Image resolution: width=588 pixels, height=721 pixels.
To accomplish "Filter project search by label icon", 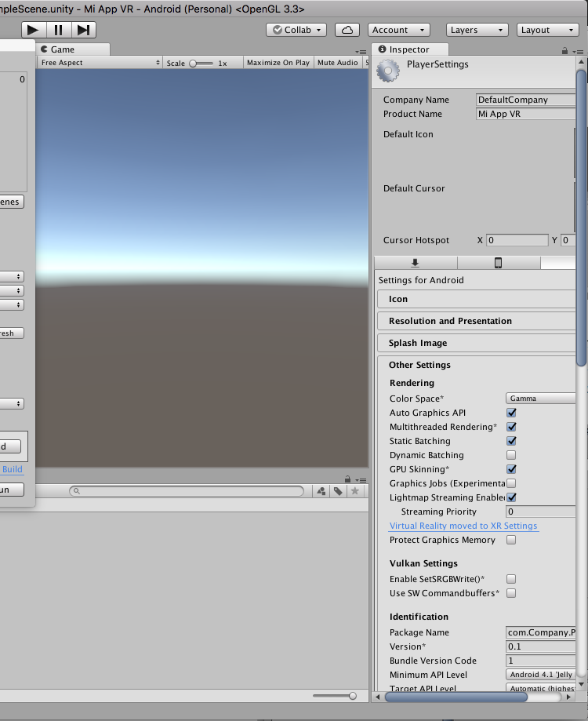I will [338, 491].
